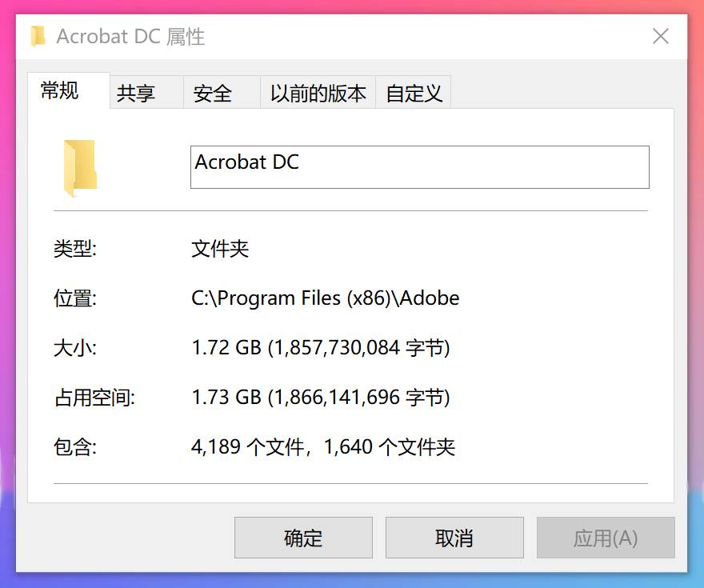The height and width of the screenshot is (588, 704).
Task: Stay on the 常规 tab
Action: (x=58, y=91)
